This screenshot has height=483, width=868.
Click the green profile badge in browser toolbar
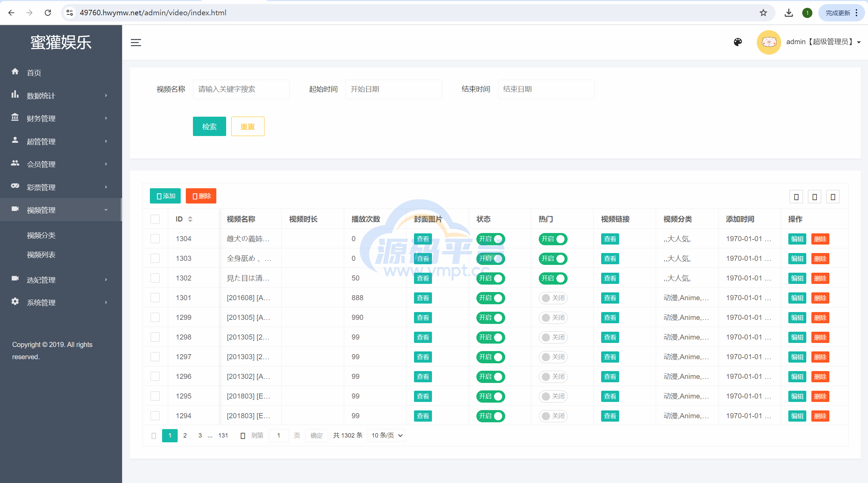point(807,13)
